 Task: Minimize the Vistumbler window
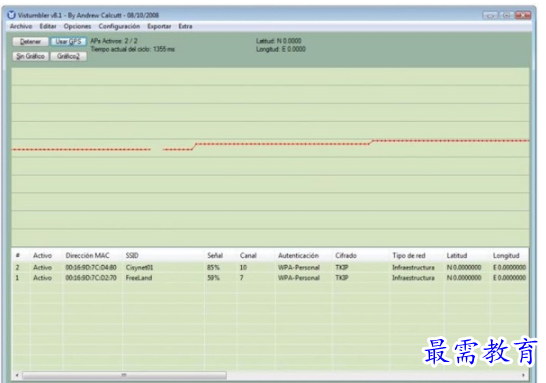(x=490, y=15)
